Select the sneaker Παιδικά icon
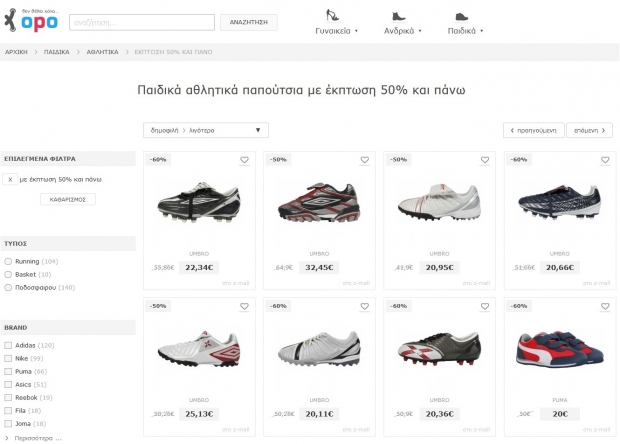Viewport: 620px width, 444px height. click(x=461, y=17)
